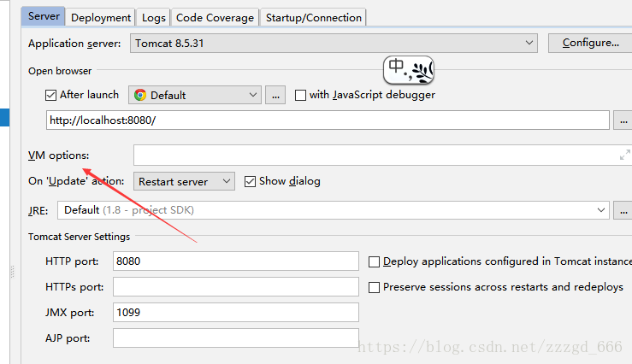Click the Configure... button

pos(590,43)
